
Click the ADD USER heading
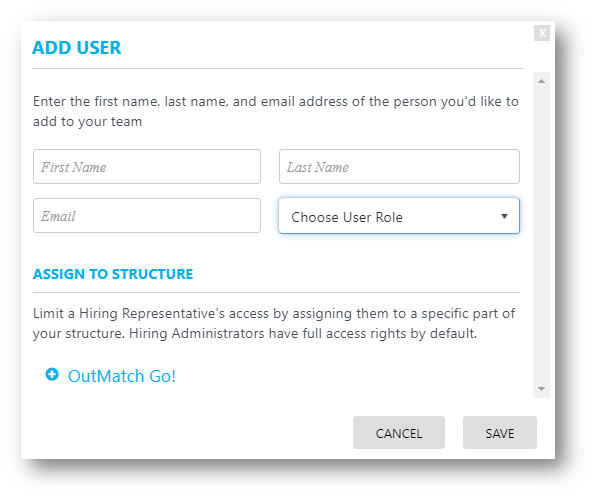click(77, 48)
